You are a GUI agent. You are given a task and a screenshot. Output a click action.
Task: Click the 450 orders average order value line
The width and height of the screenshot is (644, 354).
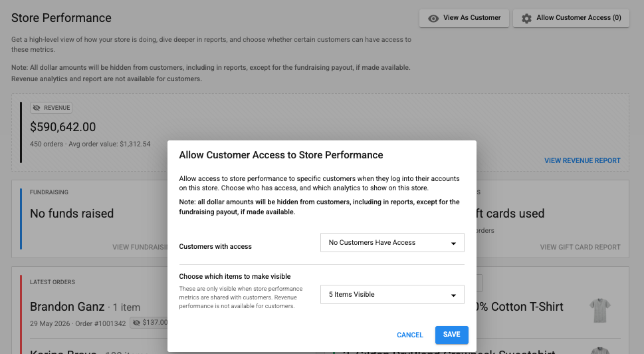pyautogui.click(x=90, y=144)
